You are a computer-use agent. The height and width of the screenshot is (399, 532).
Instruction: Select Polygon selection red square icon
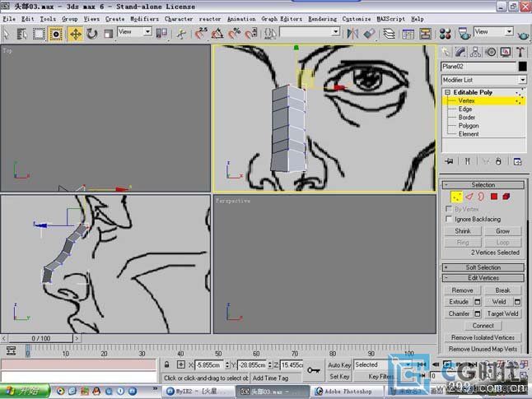(x=494, y=197)
